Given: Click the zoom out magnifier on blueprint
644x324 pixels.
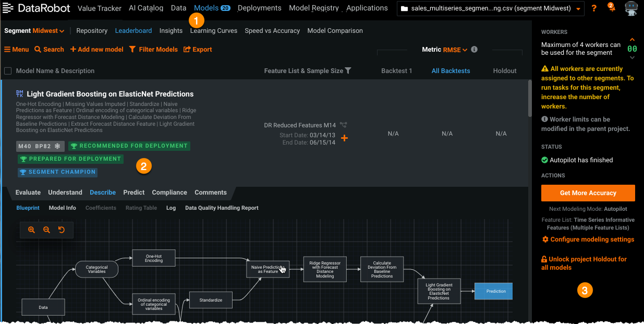Looking at the screenshot, I should pyautogui.click(x=46, y=230).
